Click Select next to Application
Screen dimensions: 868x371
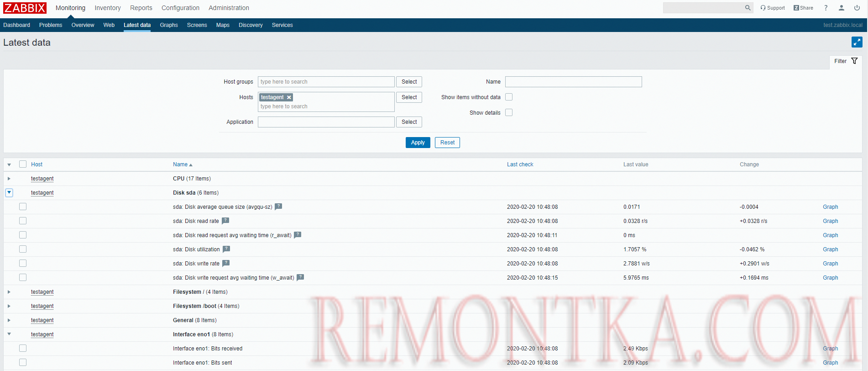pos(409,122)
